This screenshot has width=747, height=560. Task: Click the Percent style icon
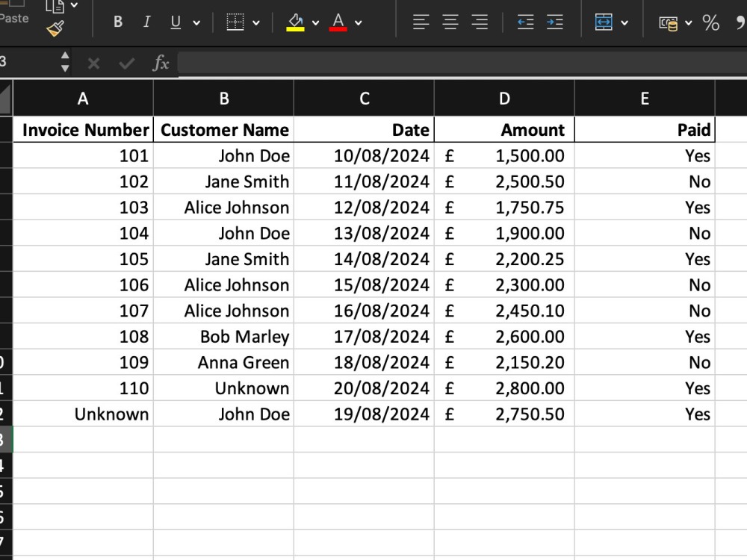click(x=712, y=24)
